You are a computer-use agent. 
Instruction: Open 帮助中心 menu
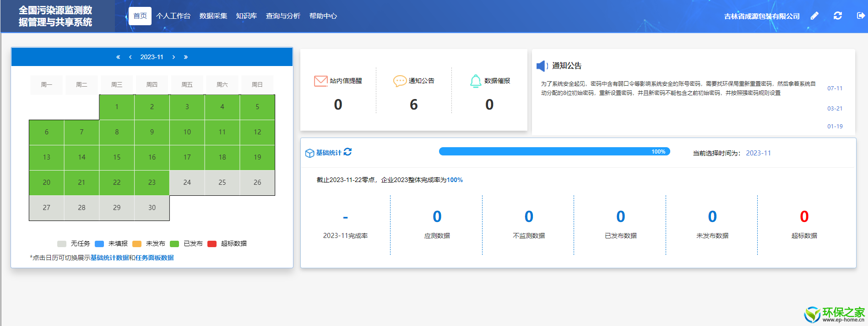323,16
